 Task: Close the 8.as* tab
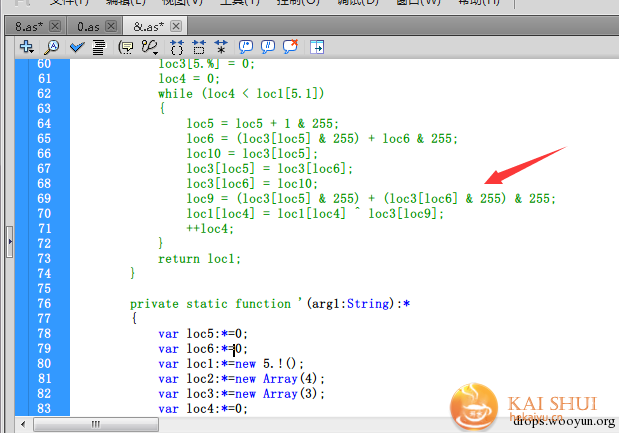55,26
